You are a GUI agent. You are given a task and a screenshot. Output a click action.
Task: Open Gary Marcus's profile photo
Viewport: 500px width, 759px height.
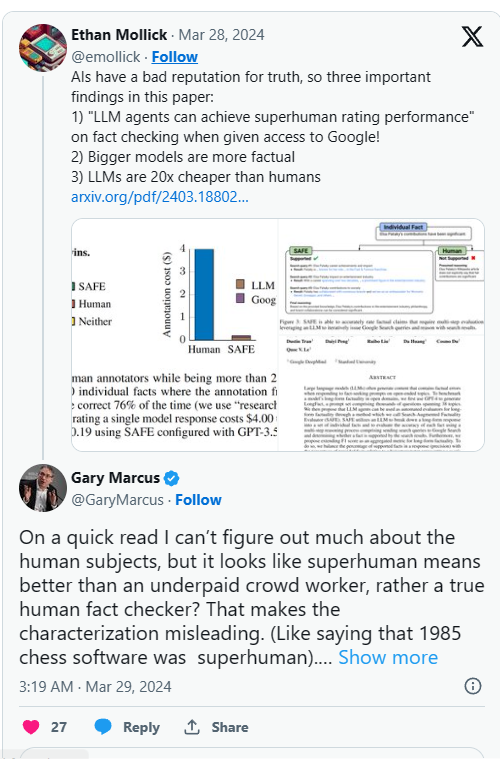tap(43, 487)
